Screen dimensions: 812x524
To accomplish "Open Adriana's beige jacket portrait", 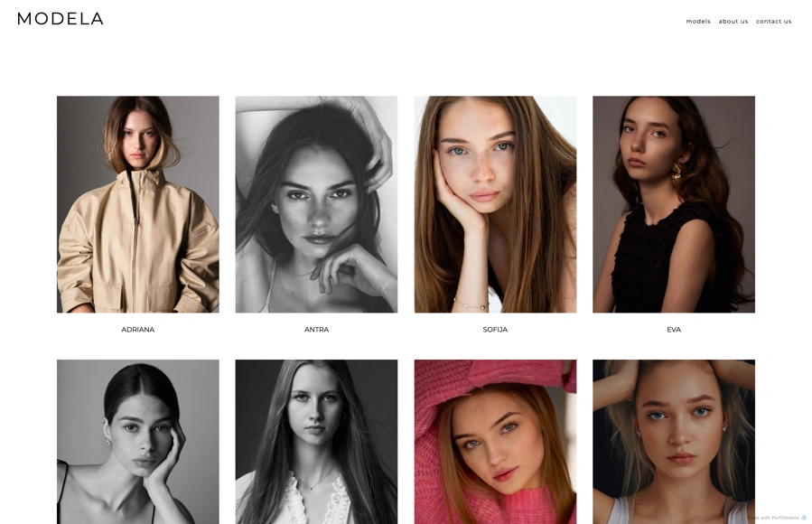I will 138,204.
